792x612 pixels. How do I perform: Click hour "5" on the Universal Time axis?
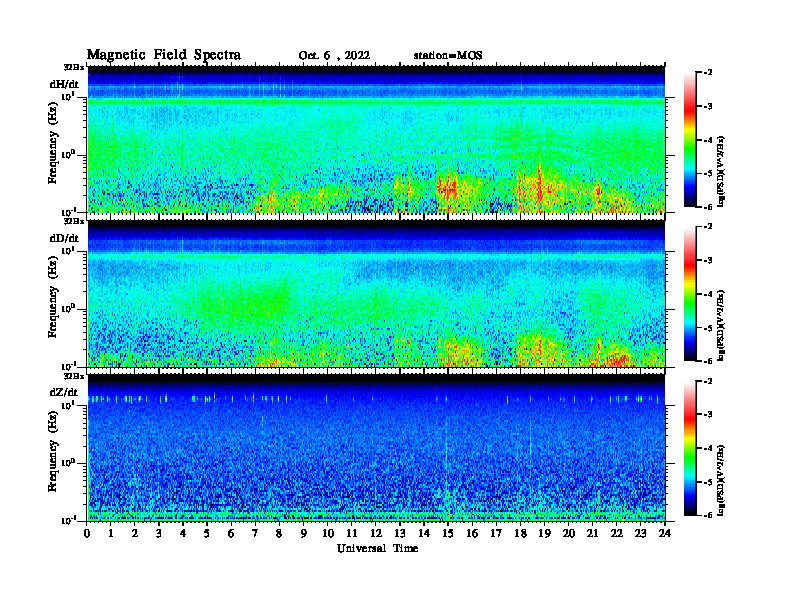[x=207, y=534]
